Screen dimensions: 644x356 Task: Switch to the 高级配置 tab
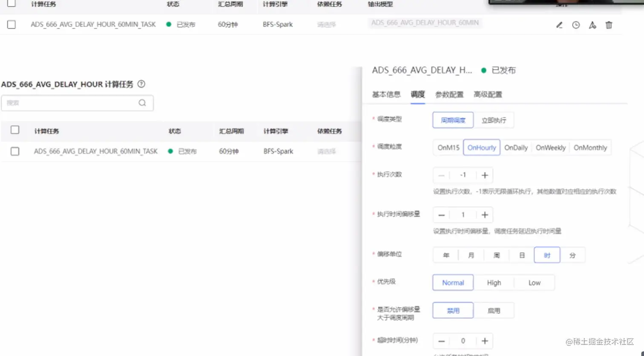pyautogui.click(x=488, y=94)
